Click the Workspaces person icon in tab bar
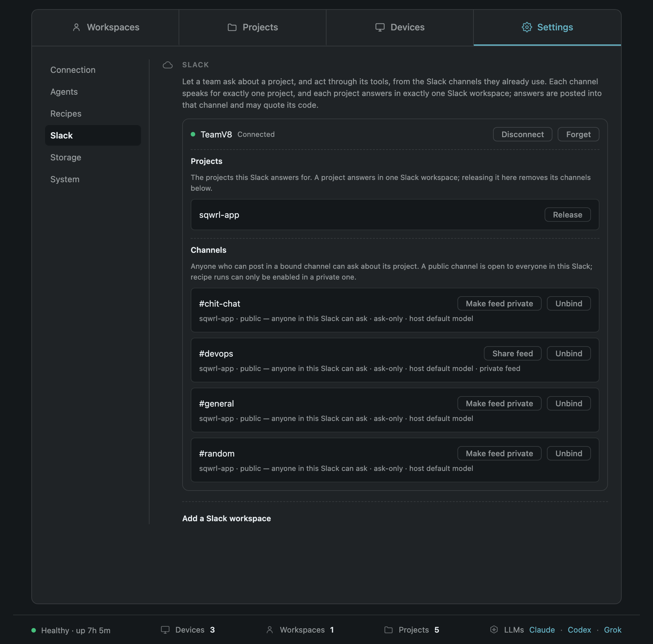This screenshot has height=644, width=653. pos(76,27)
